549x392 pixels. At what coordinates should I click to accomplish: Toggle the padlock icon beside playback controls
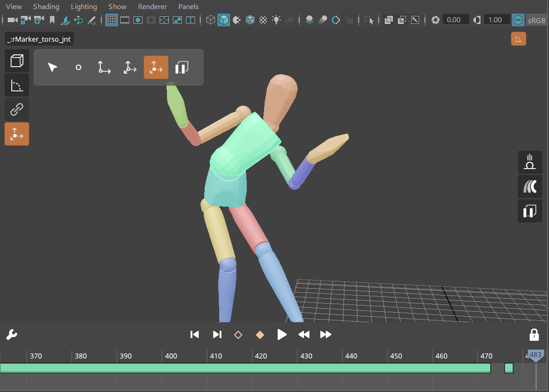pos(534,335)
